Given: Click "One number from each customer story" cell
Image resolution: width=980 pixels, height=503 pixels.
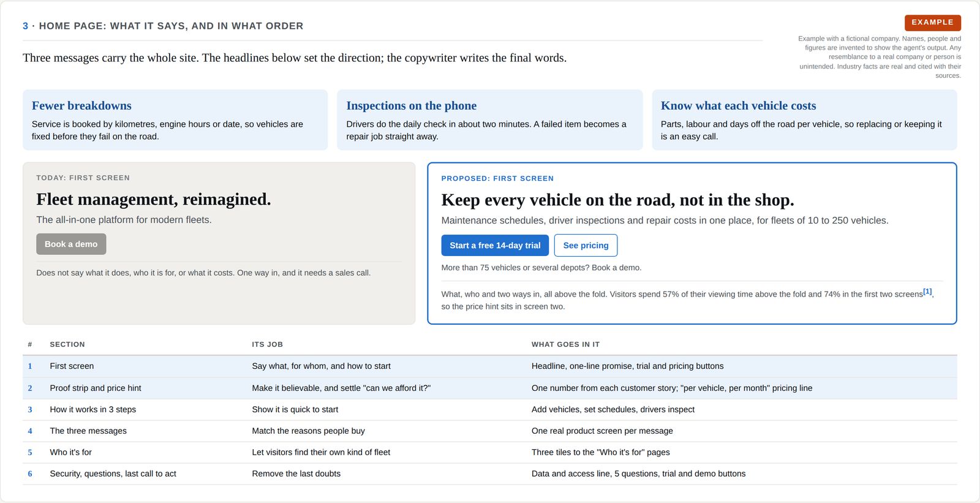Looking at the screenshot, I should coord(672,388).
